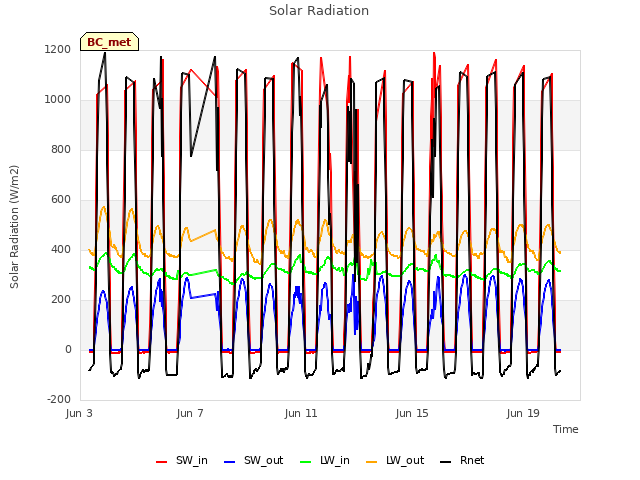
Task: Click the 200 y-axis tick label
Action: click(61, 300)
